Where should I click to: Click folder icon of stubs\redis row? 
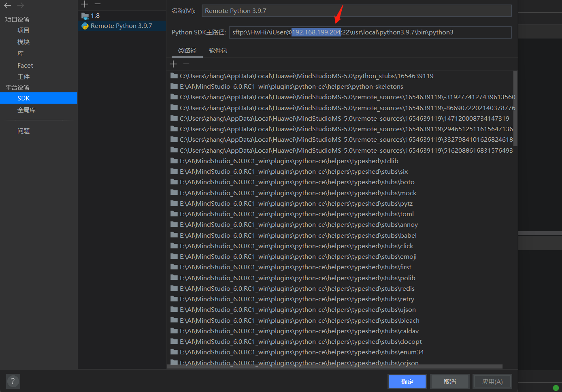coord(175,288)
